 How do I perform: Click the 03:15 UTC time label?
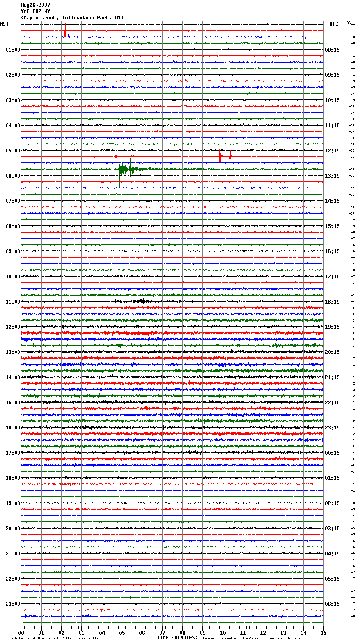[332, 529]
